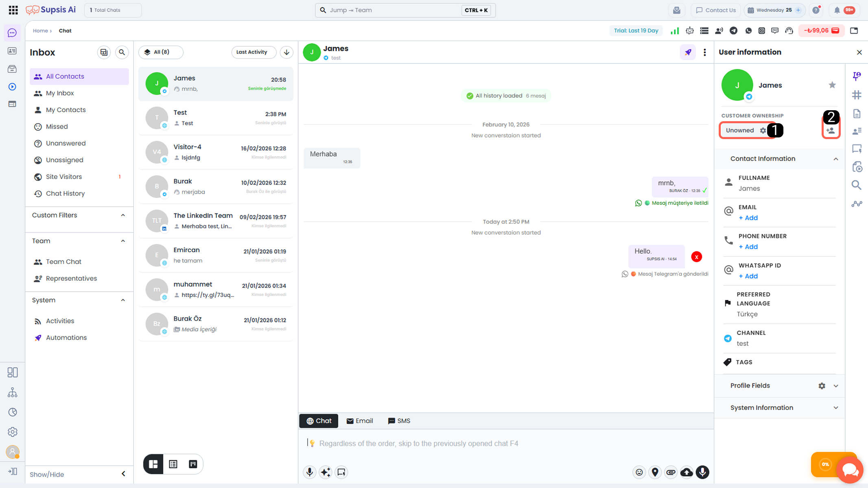Image resolution: width=868 pixels, height=488 pixels.
Task: Open the chat icon in left sidebar
Action: 12,33
